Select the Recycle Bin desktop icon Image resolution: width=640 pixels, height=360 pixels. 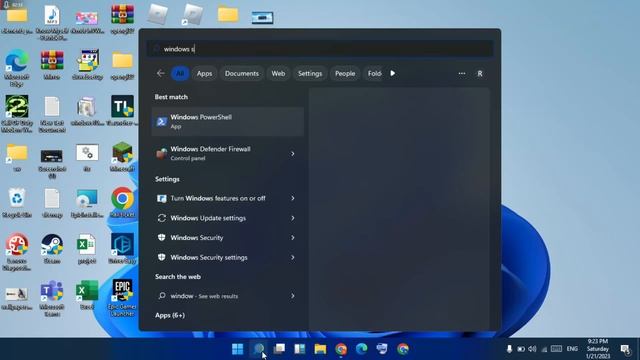pos(17,203)
